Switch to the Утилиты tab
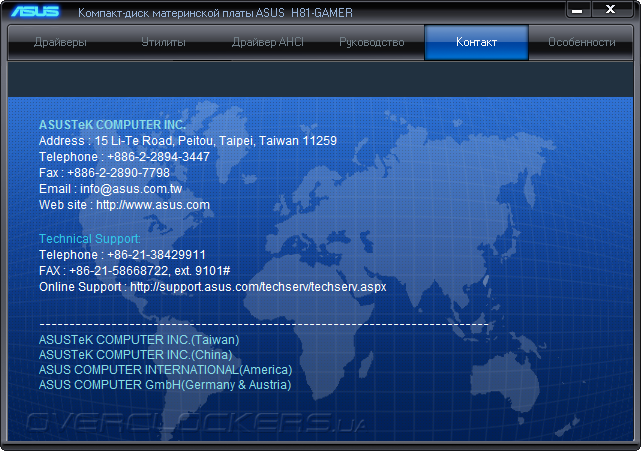Screen dimensions: 641x451 coord(164,42)
